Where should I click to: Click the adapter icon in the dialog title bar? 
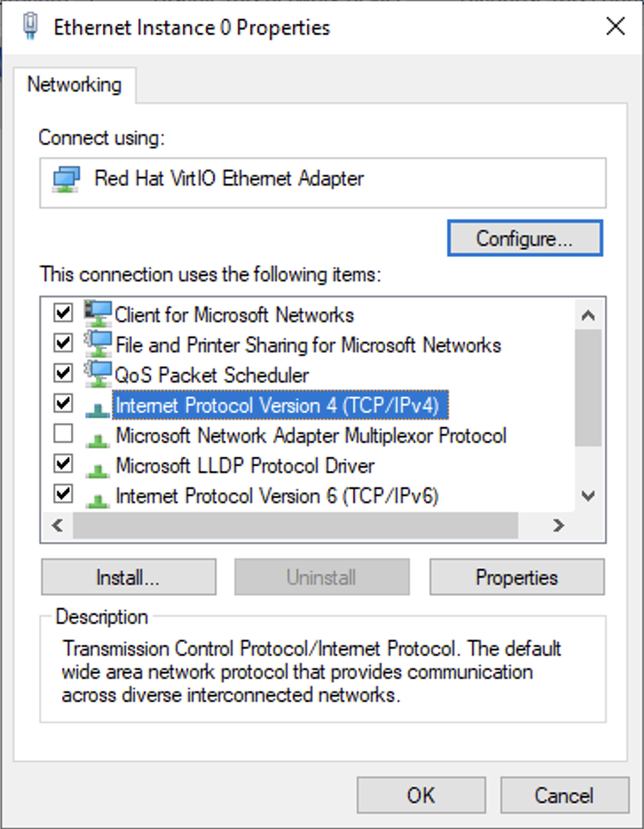point(28,27)
